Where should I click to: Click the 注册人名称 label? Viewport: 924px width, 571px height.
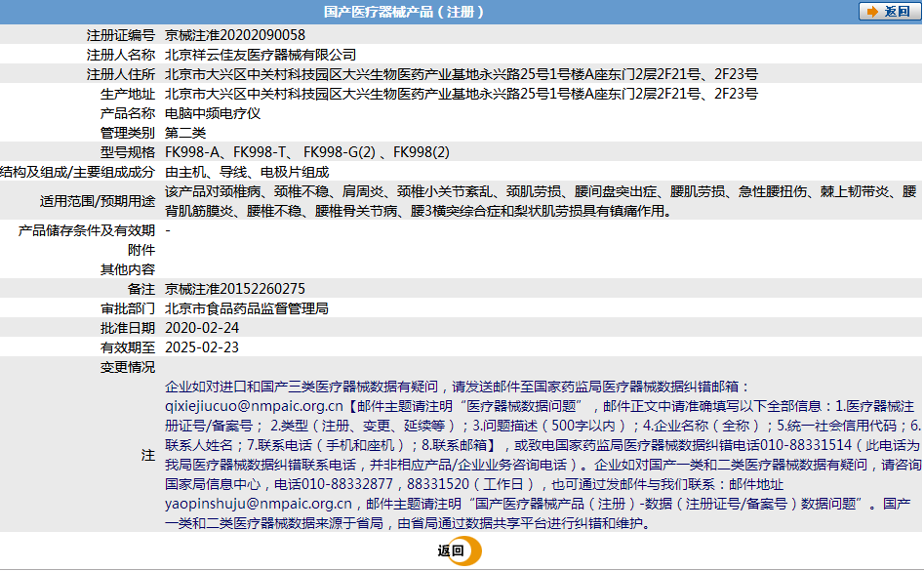[121, 55]
